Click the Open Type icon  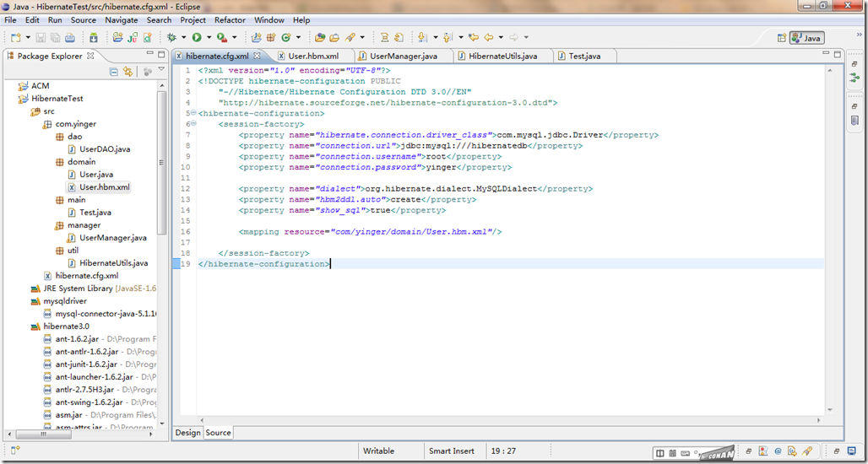[319, 37]
